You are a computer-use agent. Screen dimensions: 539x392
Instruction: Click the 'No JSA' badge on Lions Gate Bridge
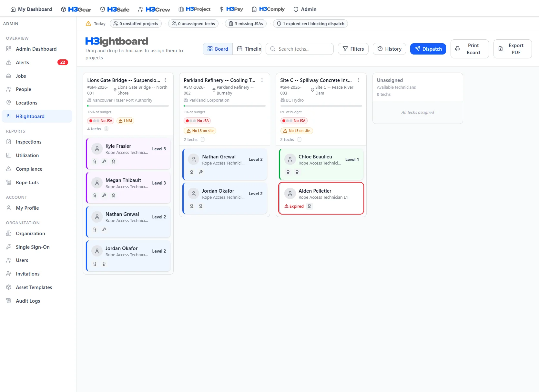101,121
